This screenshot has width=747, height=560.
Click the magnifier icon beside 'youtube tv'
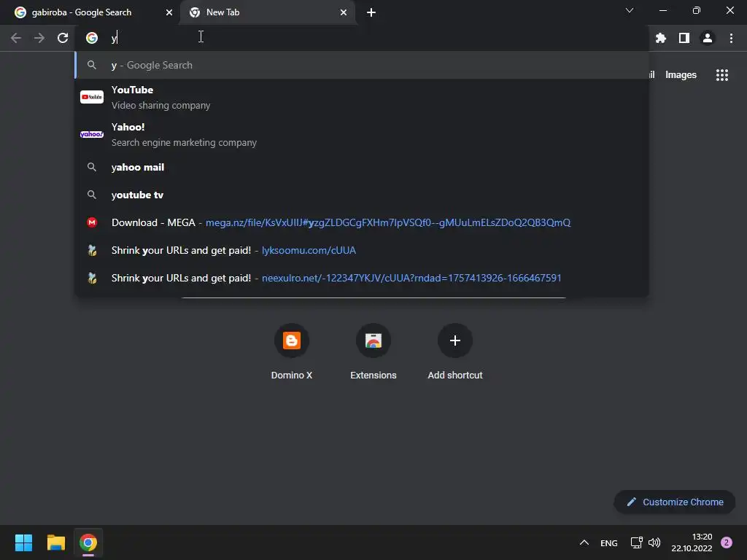click(92, 195)
